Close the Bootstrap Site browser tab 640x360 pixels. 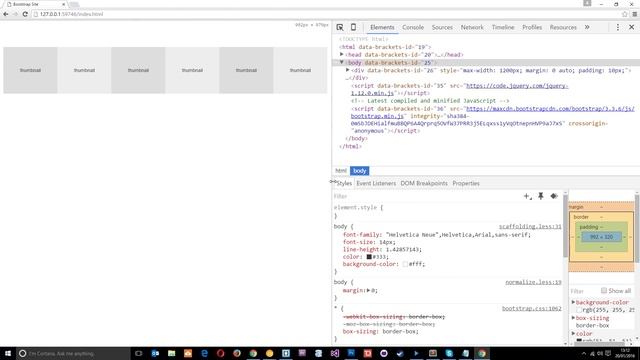tap(63, 4)
